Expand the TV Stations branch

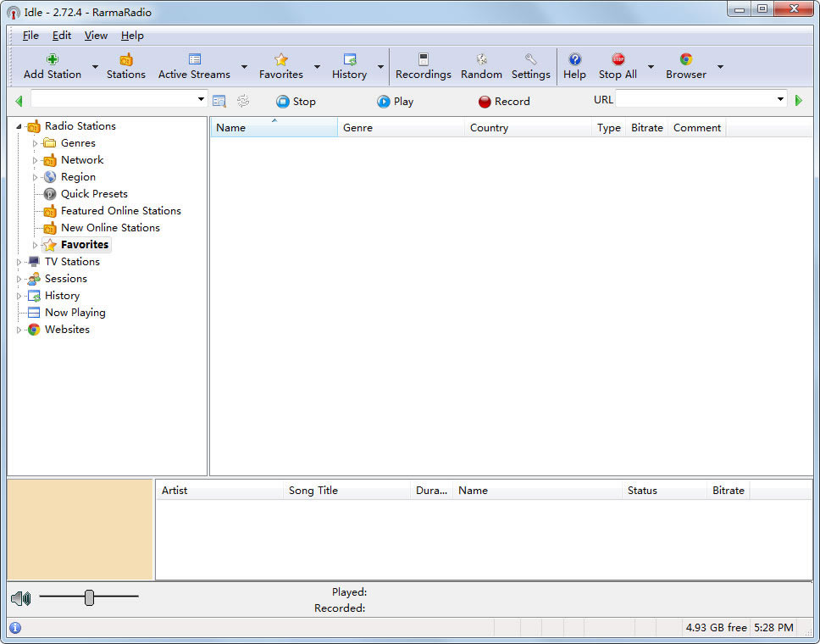pyautogui.click(x=19, y=261)
